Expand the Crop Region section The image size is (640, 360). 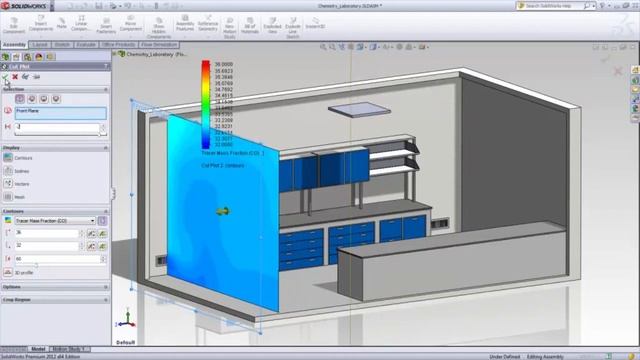[x=106, y=300]
